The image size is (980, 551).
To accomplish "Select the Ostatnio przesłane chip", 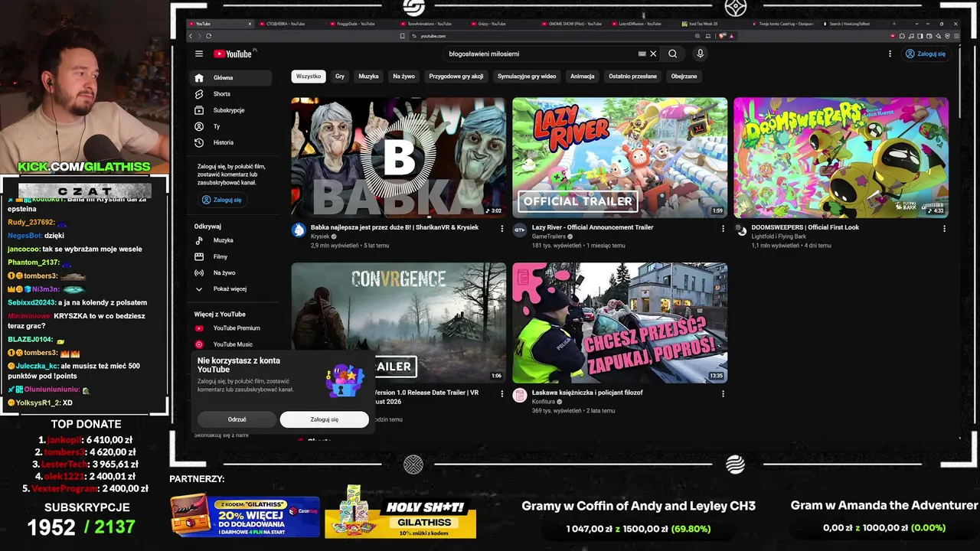I will click(632, 77).
